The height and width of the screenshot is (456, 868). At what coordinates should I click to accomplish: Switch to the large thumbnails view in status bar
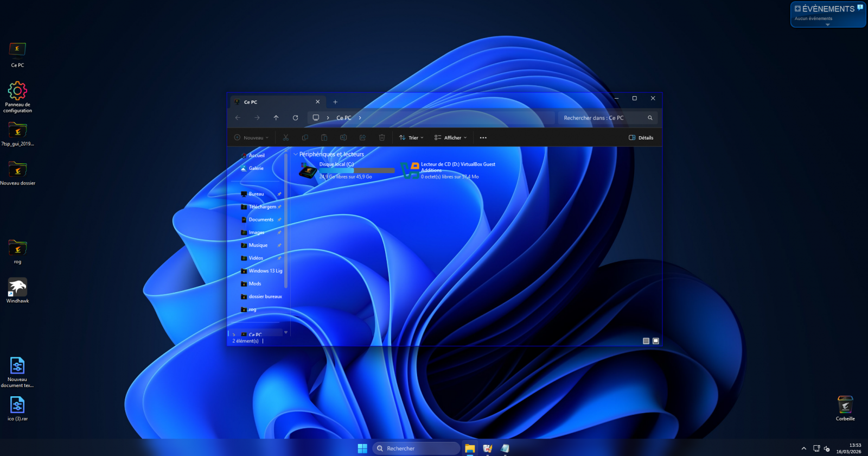click(x=656, y=341)
